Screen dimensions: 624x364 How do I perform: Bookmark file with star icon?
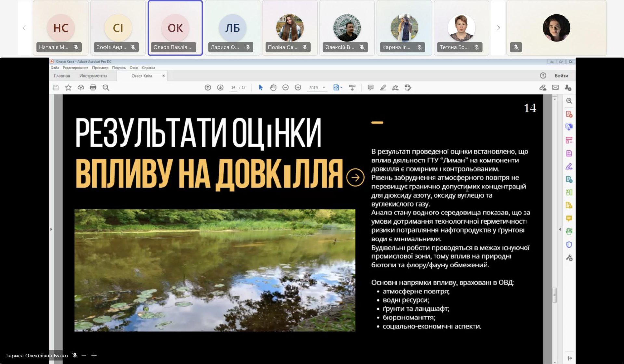[68, 87]
